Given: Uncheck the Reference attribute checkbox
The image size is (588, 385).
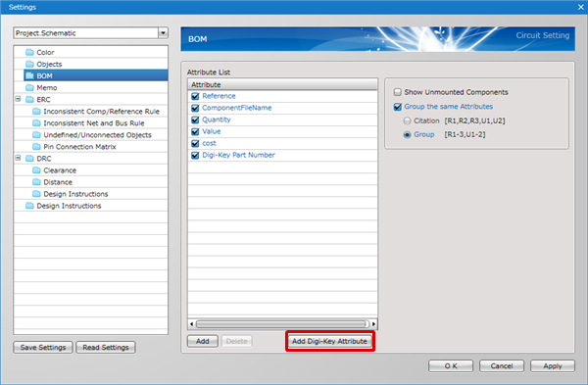Looking at the screenshot, I should (195, 96).
